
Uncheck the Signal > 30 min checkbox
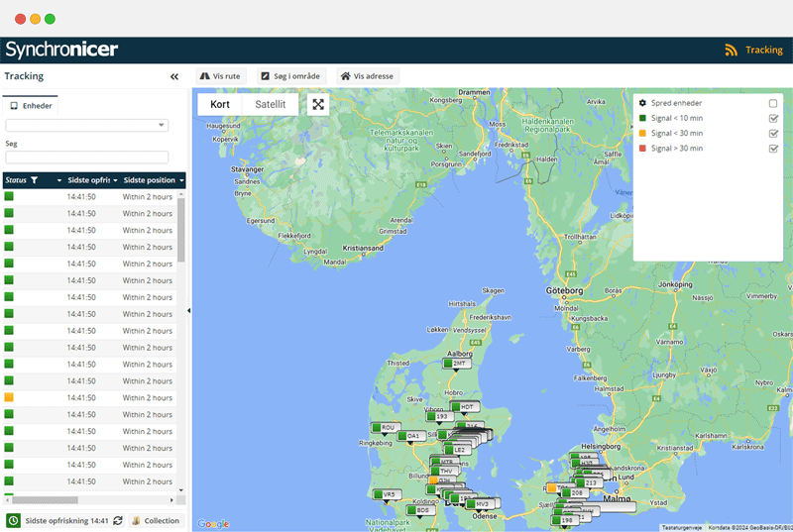pyautogui.click(x=773, y=149)
